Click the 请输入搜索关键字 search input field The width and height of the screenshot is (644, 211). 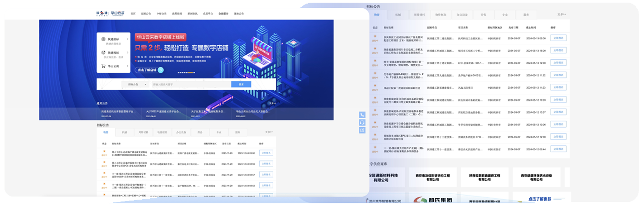tap(190, 84)
